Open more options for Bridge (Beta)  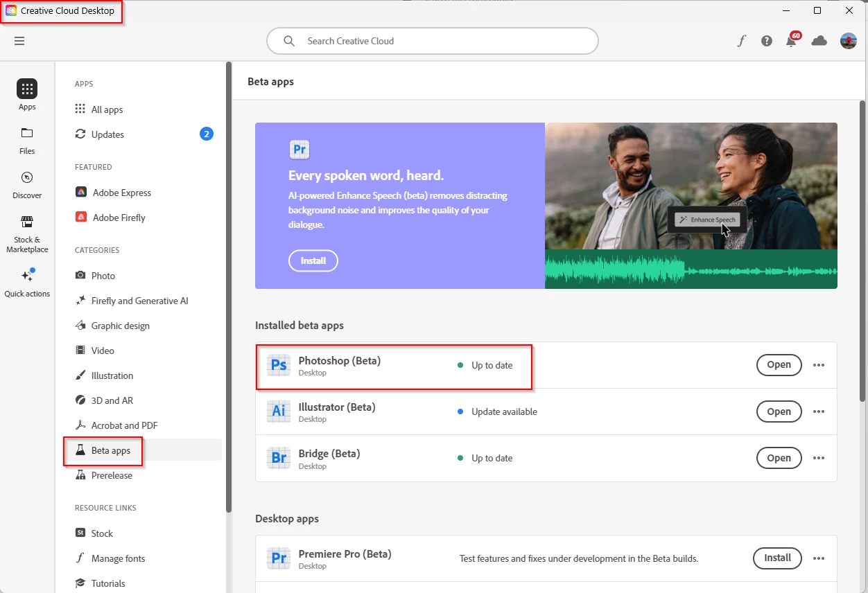819,458
